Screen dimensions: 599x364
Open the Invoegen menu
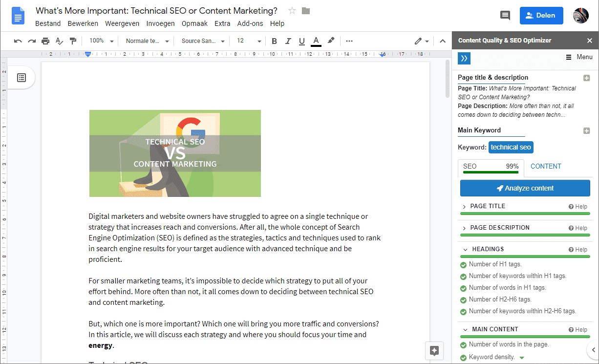coord(159,23)
